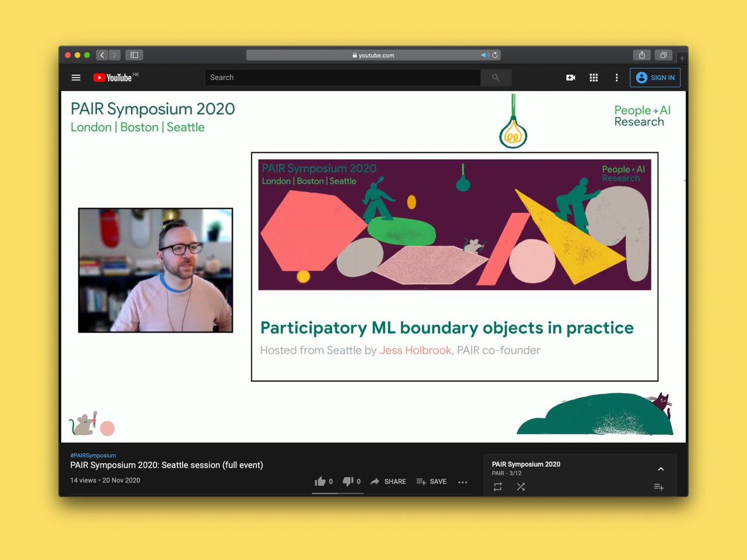Open the YouTube hamburger guide menu

point(76,78)
